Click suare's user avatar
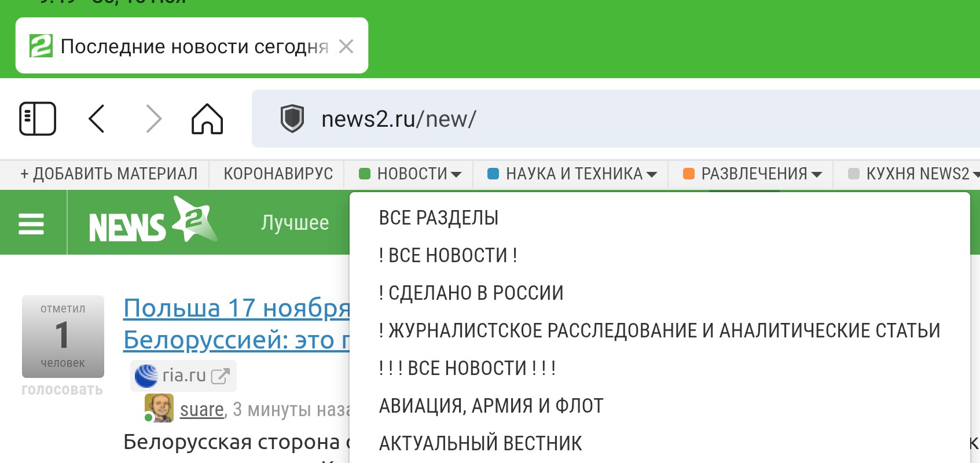The image size is (980, 463). tap(159, 408)
